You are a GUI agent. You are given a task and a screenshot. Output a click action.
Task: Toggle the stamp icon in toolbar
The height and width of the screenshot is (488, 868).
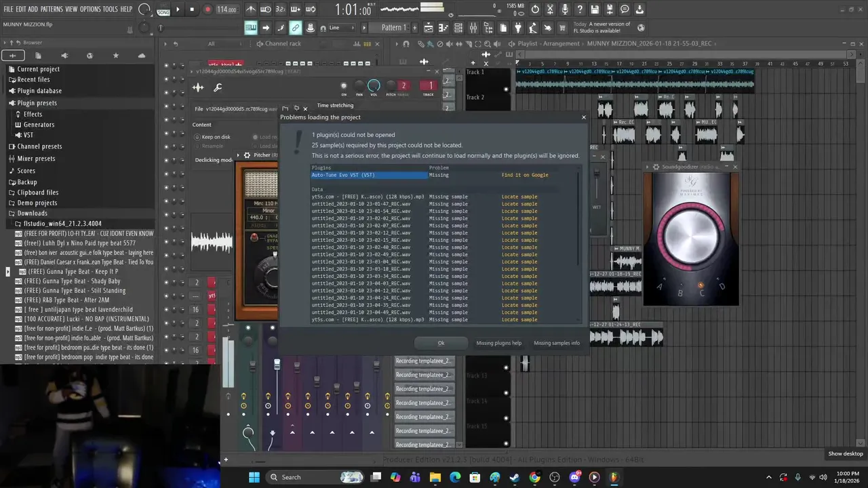(x=311, y=28)
